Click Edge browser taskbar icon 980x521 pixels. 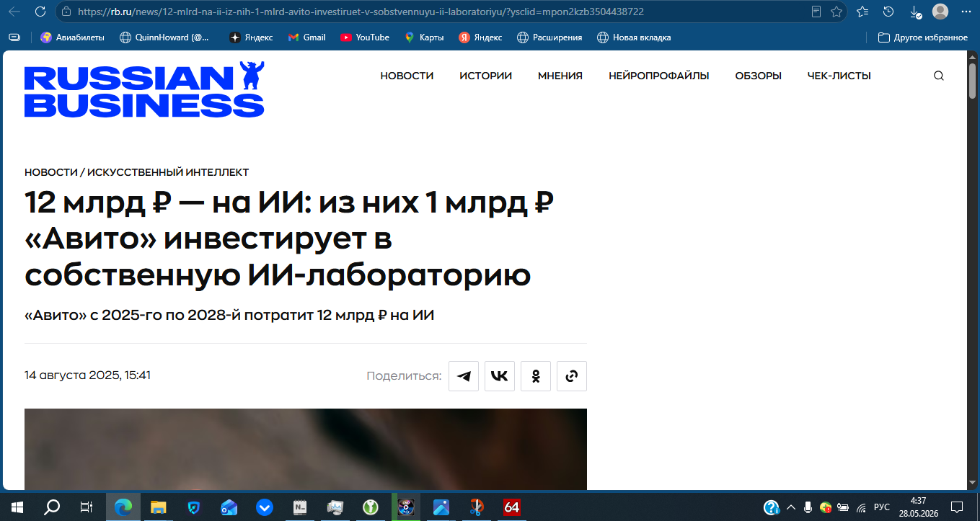123,507
